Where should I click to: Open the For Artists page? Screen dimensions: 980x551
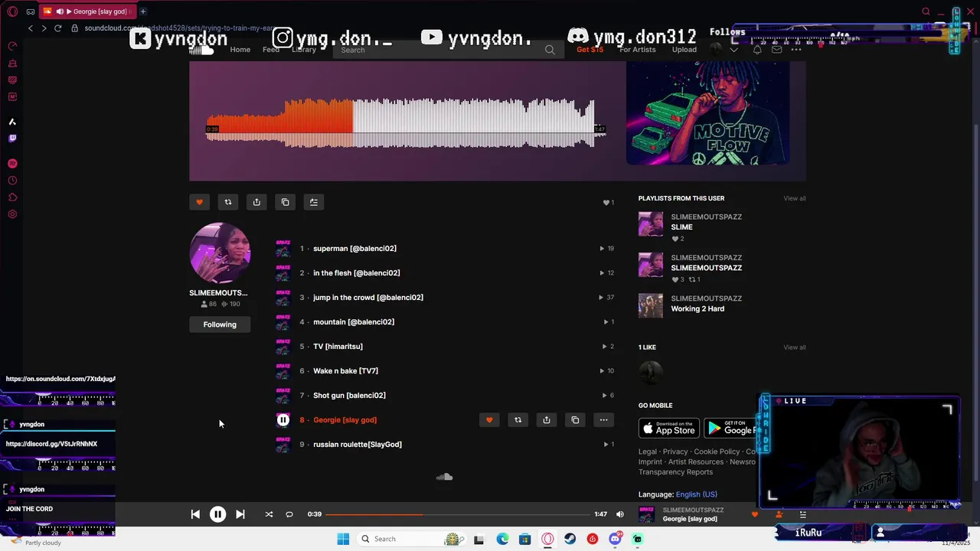tap(638, 50)
